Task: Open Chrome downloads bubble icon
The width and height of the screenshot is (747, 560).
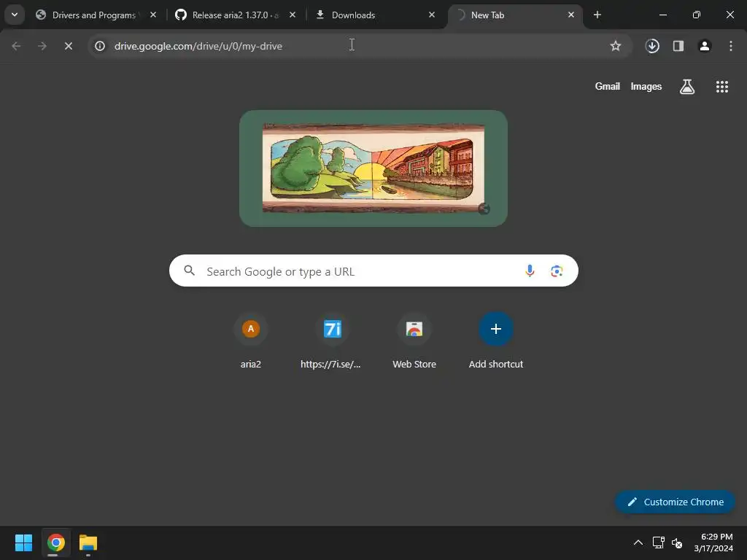Action: (x=652, y=46)
